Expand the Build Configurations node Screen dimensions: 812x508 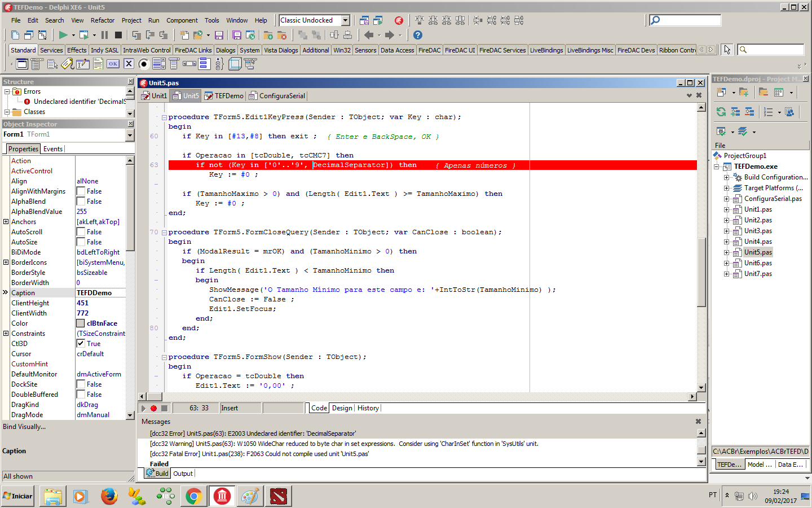(x=727, y=177)
